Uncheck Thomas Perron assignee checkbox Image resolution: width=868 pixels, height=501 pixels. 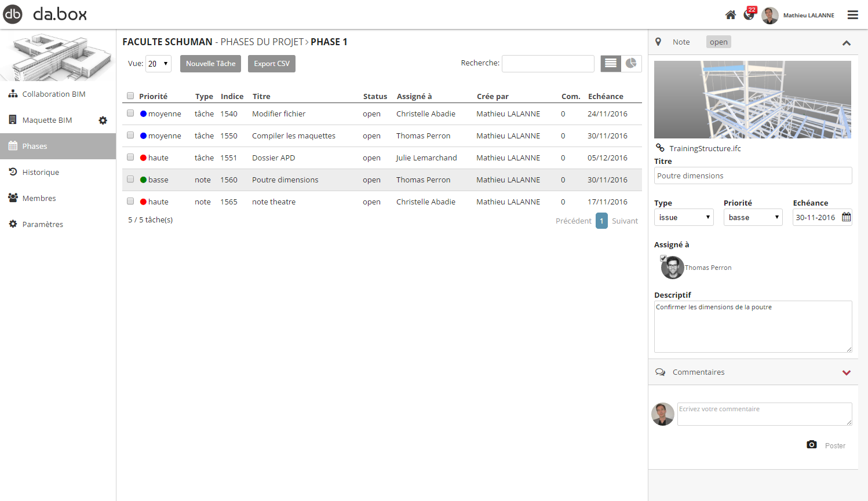click(x=663, y=258)
